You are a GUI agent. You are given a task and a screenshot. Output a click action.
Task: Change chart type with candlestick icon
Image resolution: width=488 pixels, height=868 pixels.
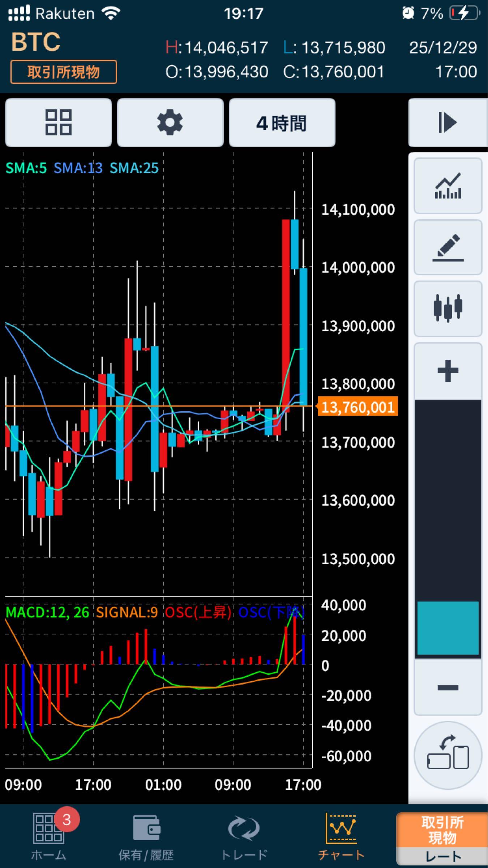tap(448, 309)
